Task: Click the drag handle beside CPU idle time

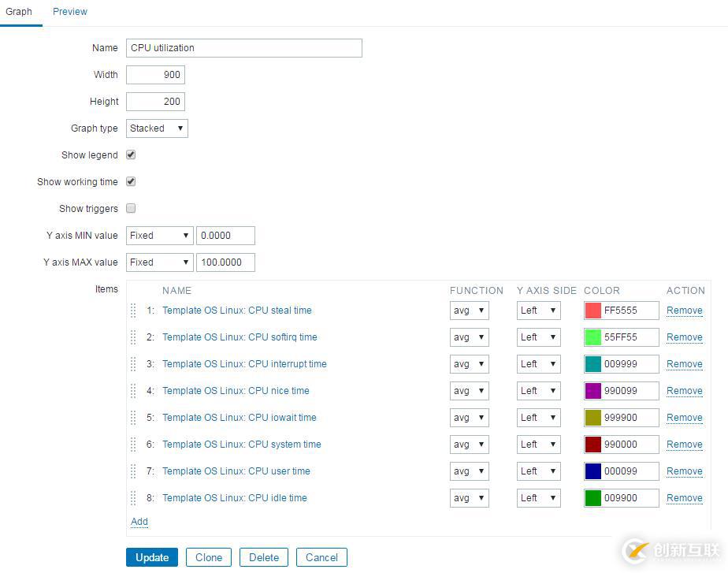Action: pyautogui.click(x=133, y=498)
